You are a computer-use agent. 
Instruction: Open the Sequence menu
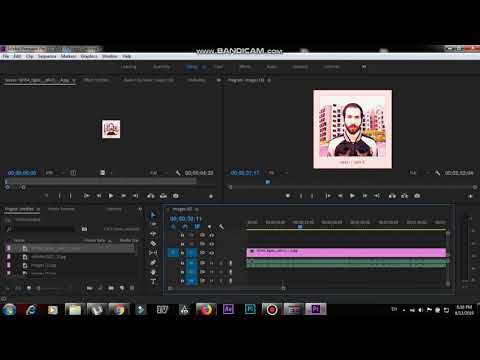47,56
